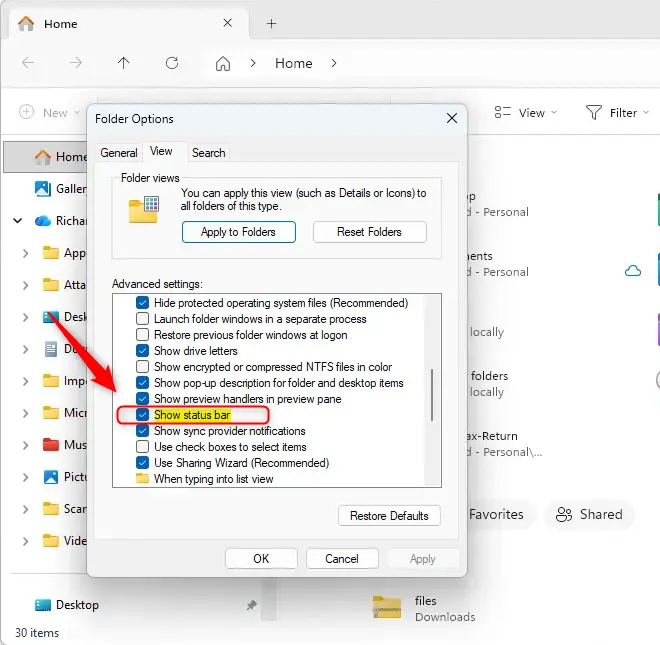Viewport: 660px width, 645px height.
Task: Open the files zip folder icon
Action: pyautogui.click(x=387, y=607)
